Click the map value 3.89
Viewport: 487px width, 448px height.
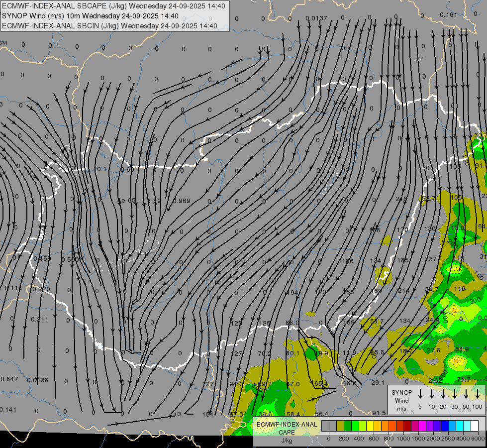pos(154,201)
